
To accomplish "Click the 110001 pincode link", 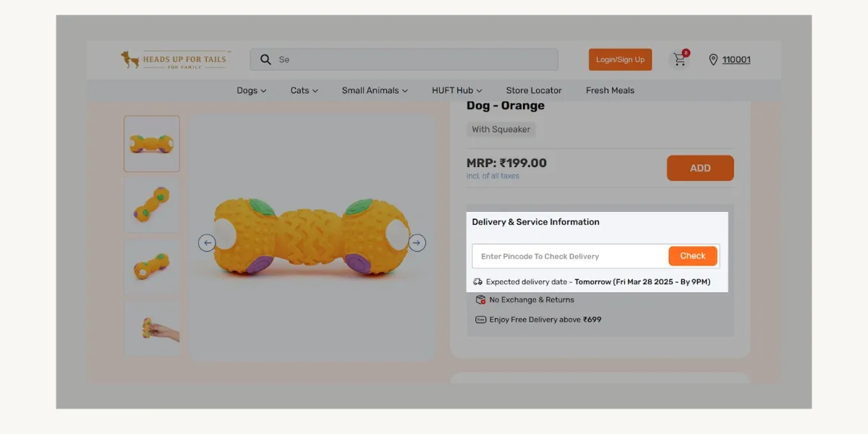I will [736, 59].
